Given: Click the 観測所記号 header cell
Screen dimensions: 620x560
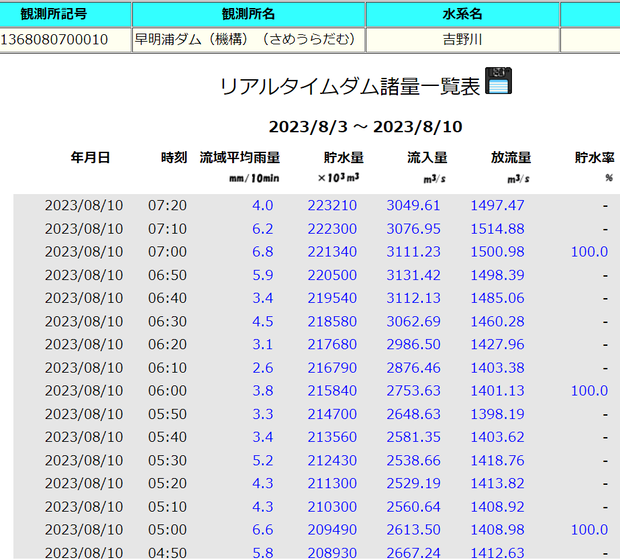Looking at the screenshot, I should click(x=64, y=15).
